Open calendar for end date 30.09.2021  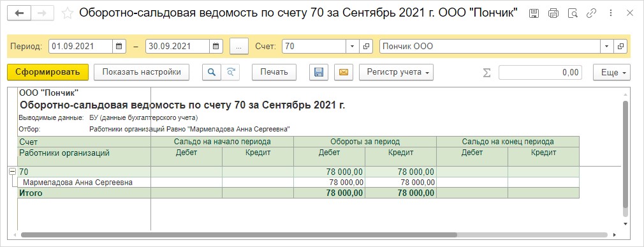(216, 47)
